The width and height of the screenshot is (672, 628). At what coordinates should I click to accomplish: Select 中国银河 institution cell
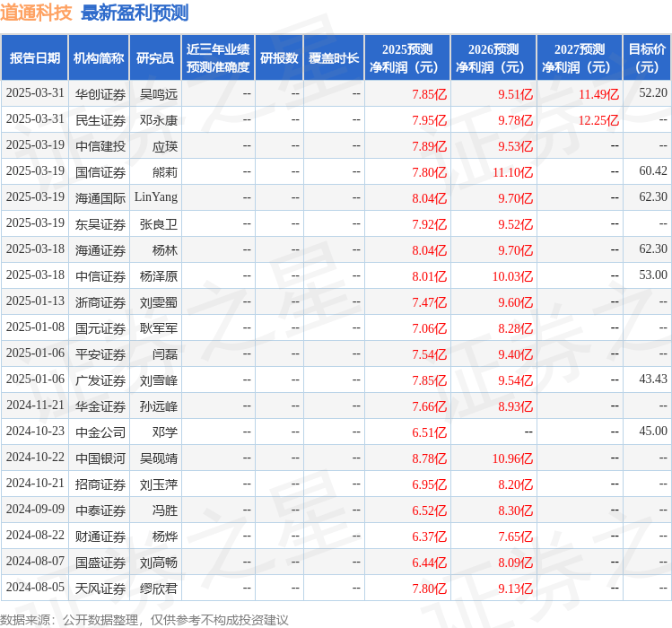click(100, 458)
